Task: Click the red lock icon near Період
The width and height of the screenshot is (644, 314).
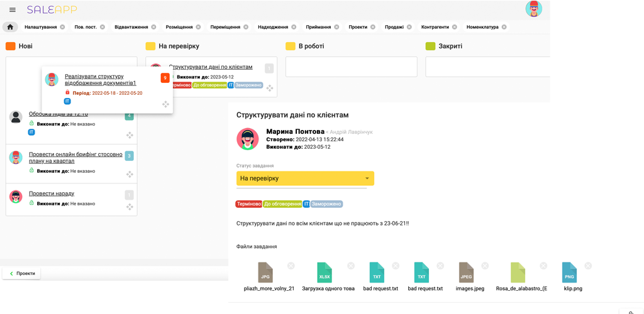Action: tap(68, 93)
